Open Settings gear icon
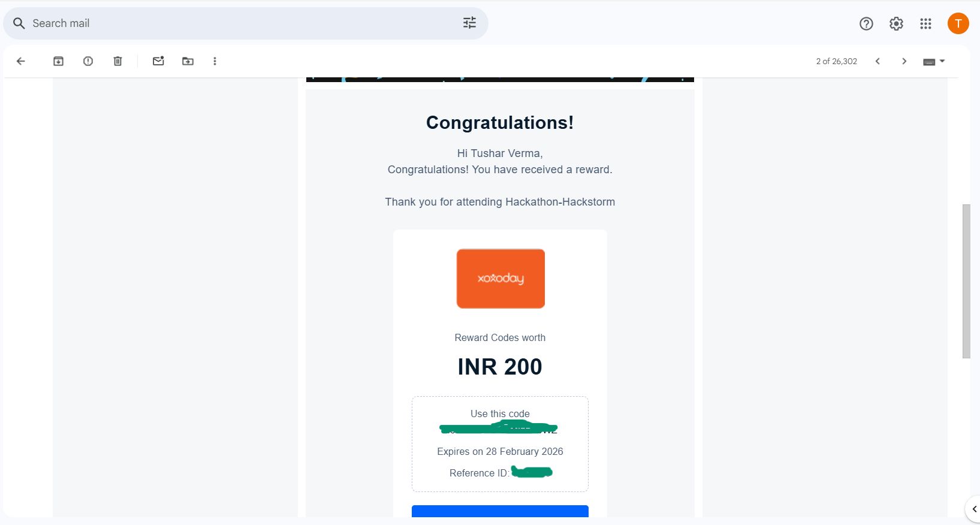This screenshot has height=525, width=980. tap(896, 23)
